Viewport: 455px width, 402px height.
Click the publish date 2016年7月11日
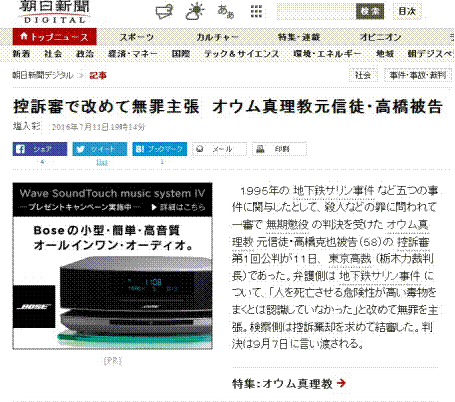98,127
